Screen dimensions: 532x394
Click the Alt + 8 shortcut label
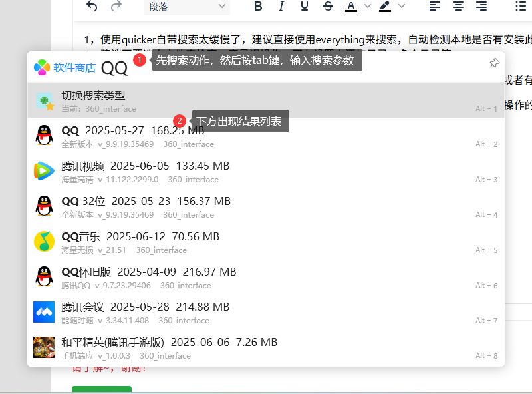tap(487, 356)
